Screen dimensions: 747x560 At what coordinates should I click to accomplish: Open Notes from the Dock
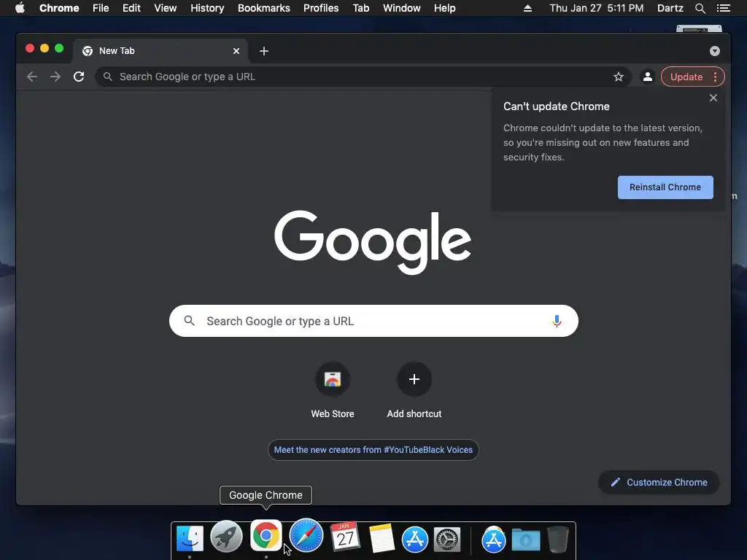pyautogui.click(x=382, y=539)
